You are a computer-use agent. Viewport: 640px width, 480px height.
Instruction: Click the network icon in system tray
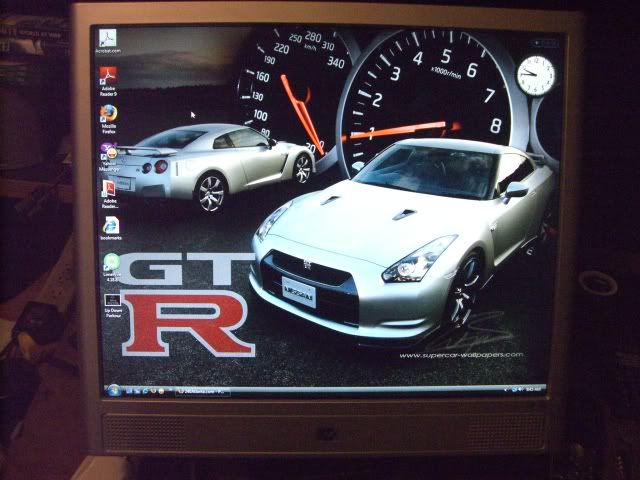[x=513, y=388]
